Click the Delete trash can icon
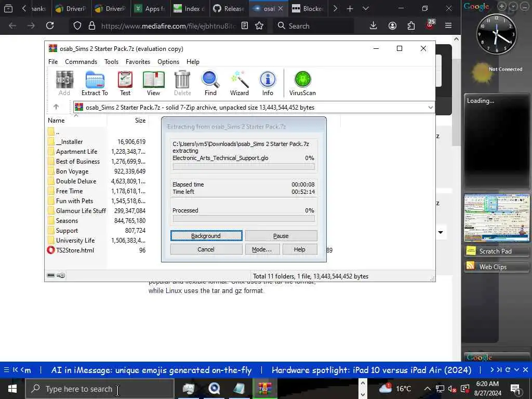The height and width of the screenshot is (399, 532). click(x=182, y=83)
